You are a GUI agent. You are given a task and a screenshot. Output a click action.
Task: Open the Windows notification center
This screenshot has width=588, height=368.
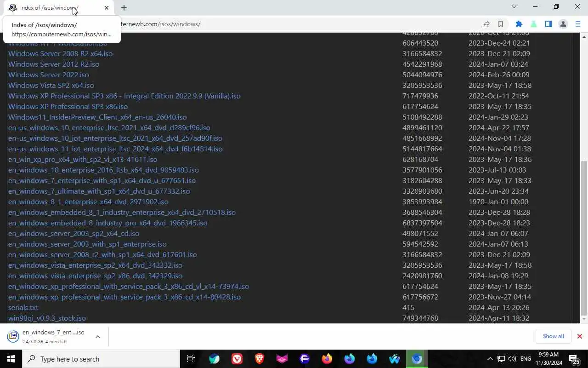coord(574,359)
